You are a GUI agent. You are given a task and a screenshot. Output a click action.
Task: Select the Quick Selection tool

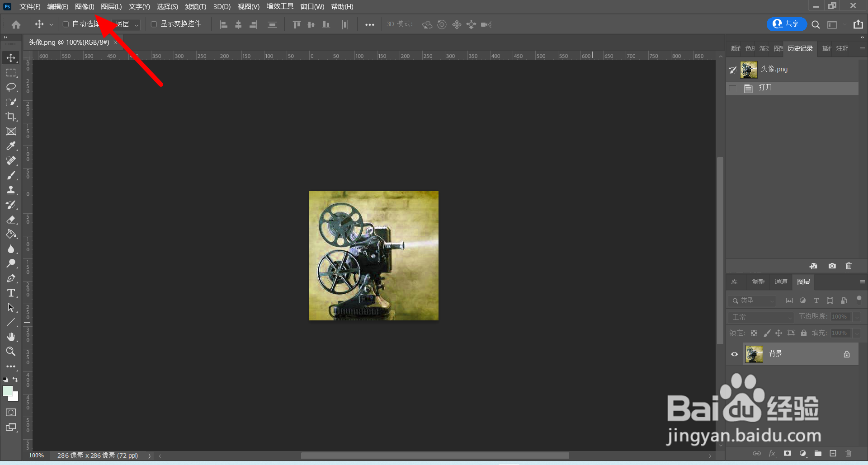pos(11,102)
